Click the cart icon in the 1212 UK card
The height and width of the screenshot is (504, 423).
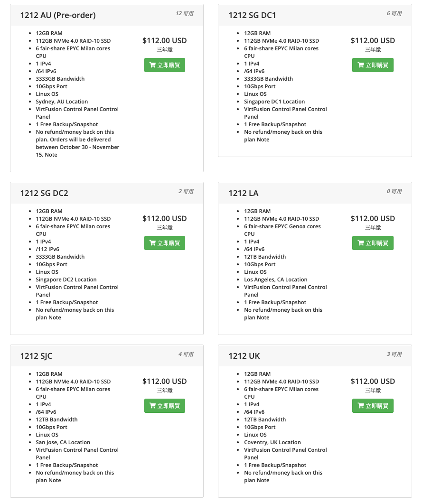361,406
